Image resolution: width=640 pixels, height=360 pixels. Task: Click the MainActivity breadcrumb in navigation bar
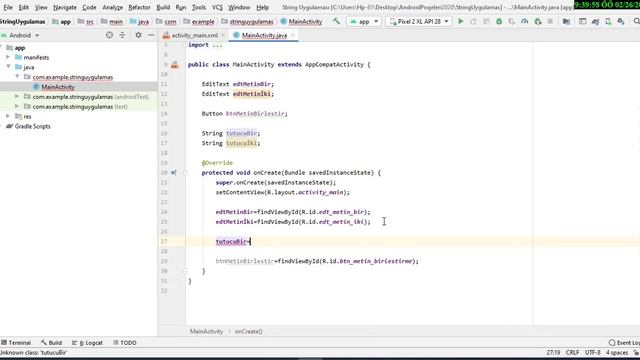coord(305,22)
